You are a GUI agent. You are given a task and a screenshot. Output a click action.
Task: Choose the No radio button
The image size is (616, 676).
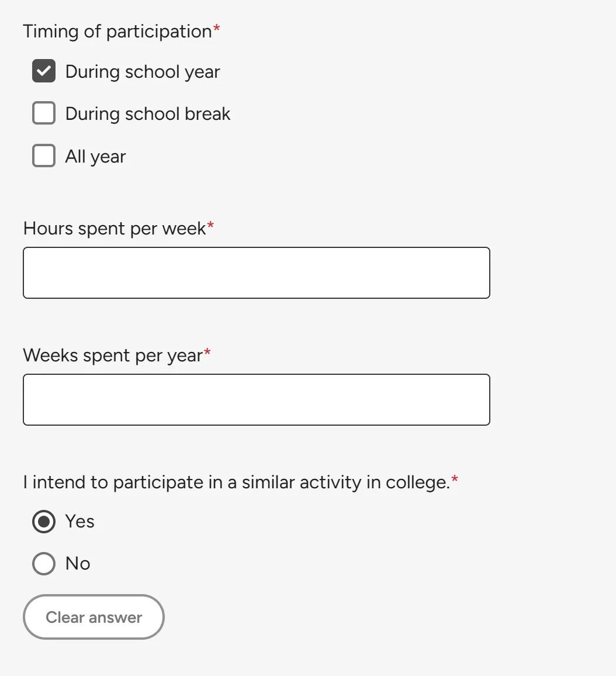click(x=44, y=564)
